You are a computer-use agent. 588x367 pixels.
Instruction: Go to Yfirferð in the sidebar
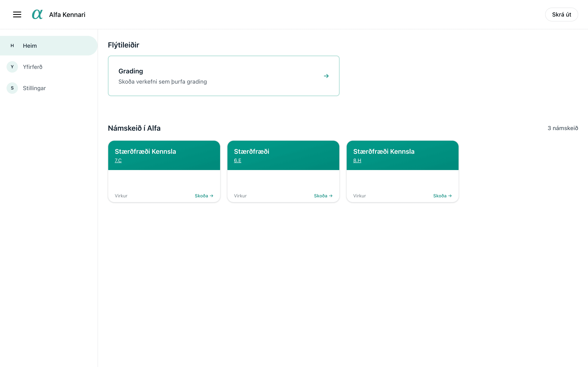(x=32, y=67)
